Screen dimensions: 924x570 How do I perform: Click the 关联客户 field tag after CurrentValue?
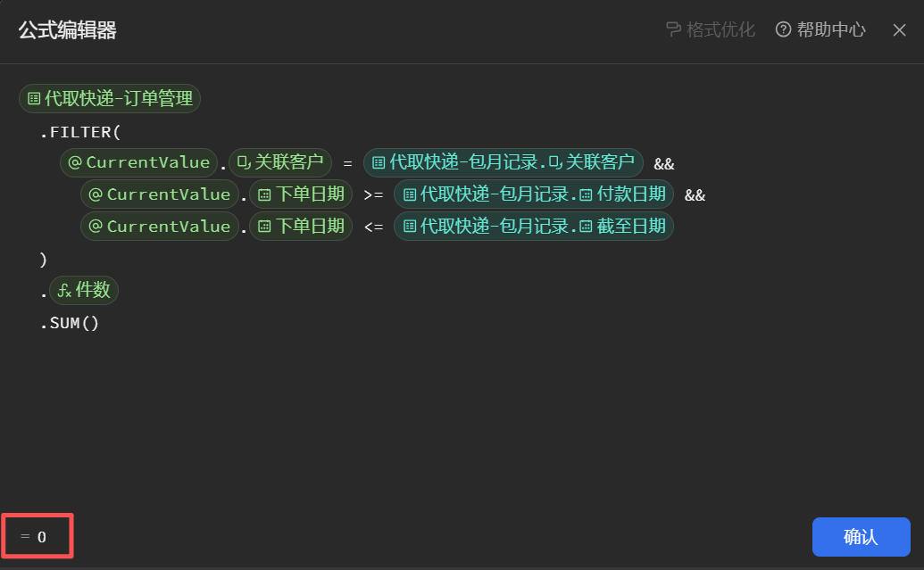[x=280, y=162]
